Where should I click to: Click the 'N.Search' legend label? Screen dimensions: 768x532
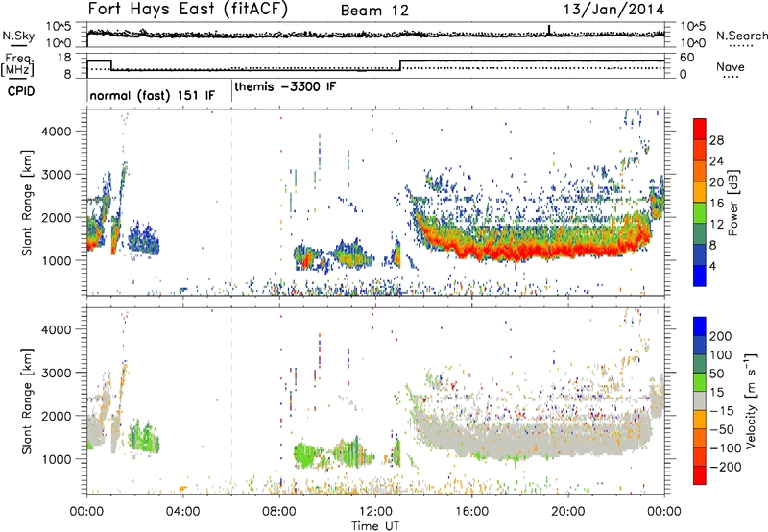(741, 36)
